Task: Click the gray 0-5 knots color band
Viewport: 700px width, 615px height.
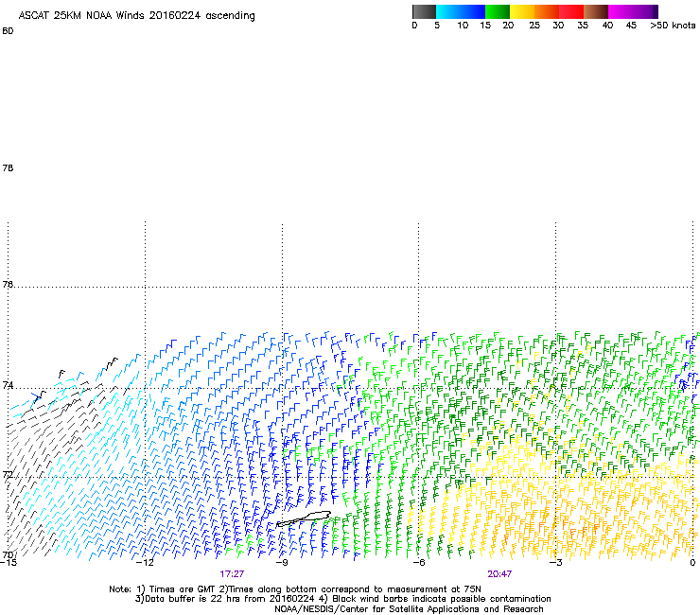Action: [x=424, y=11]
